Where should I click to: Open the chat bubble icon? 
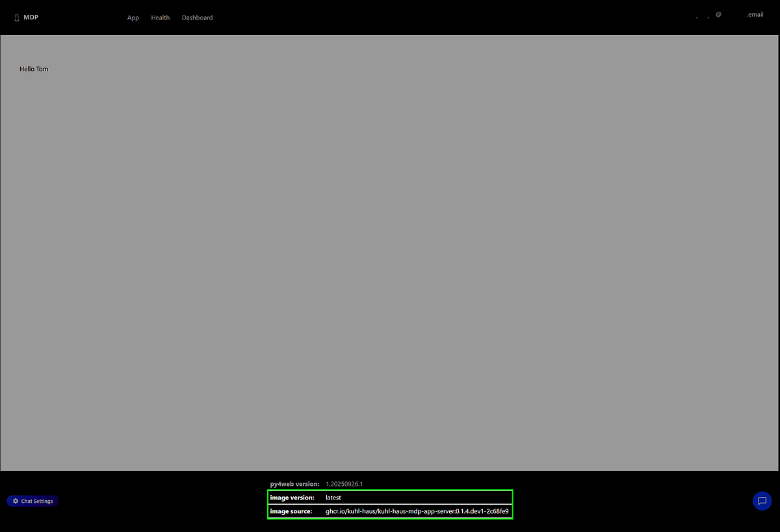tap(762, 501)
